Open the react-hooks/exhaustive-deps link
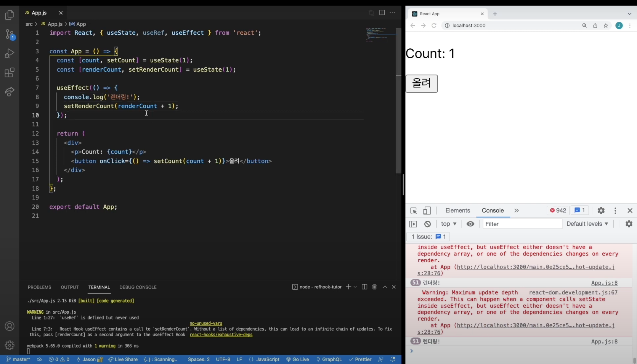 pos(221,335)
